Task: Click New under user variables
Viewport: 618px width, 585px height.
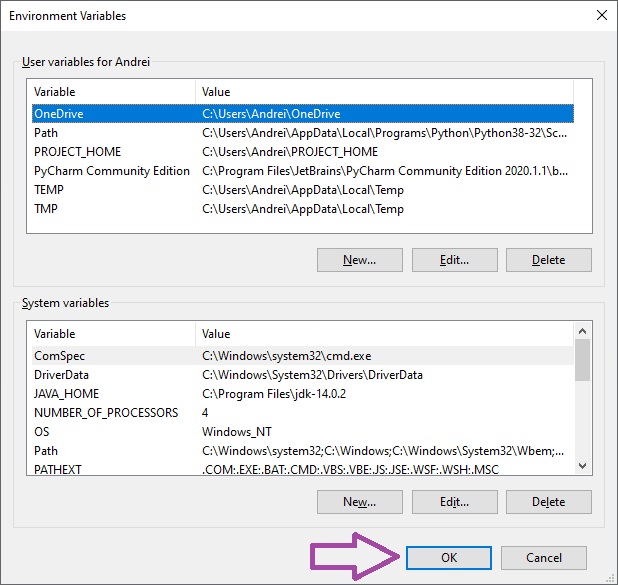Action: pos(359,260)
